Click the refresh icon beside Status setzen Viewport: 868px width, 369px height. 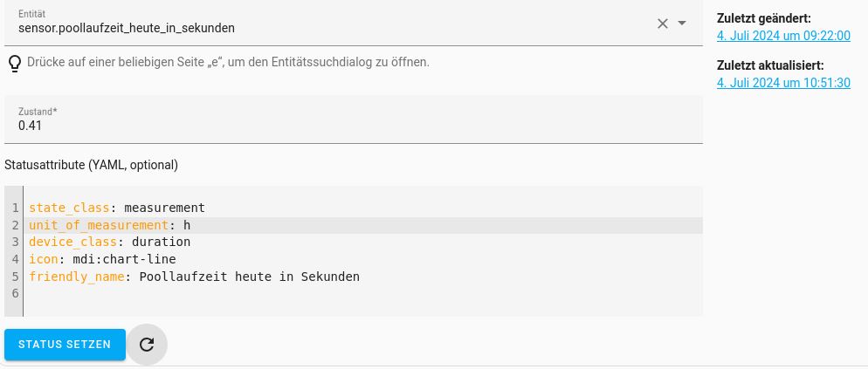147,345
